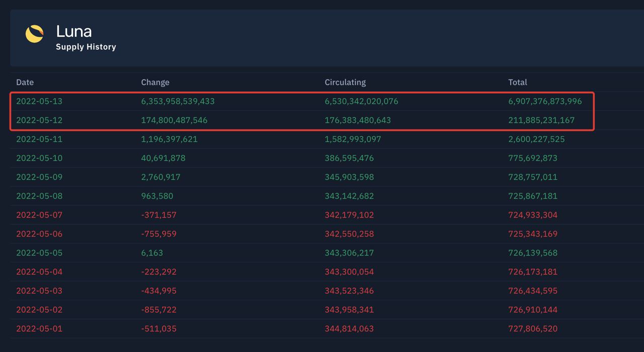Select total value 725,867,181

point(533,196)
